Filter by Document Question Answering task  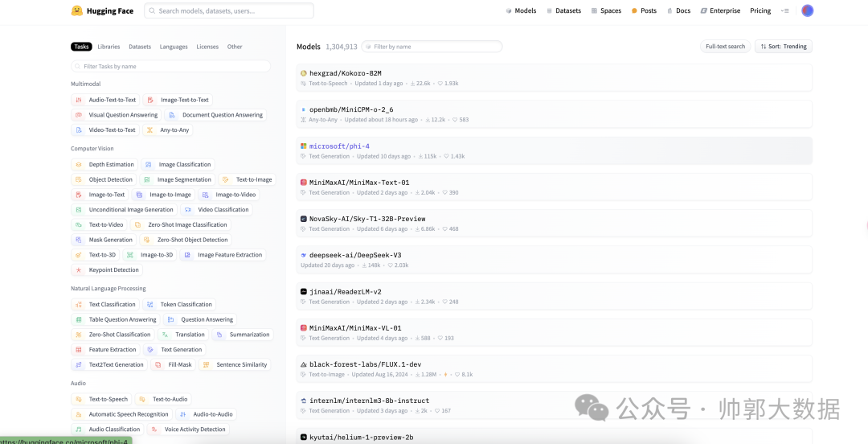pos(215,115)
